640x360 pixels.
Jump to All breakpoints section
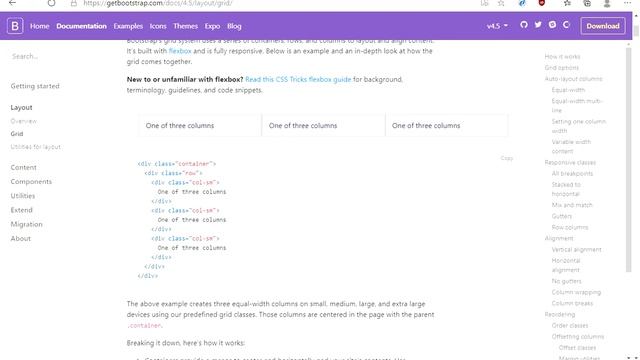click(572, 173)
